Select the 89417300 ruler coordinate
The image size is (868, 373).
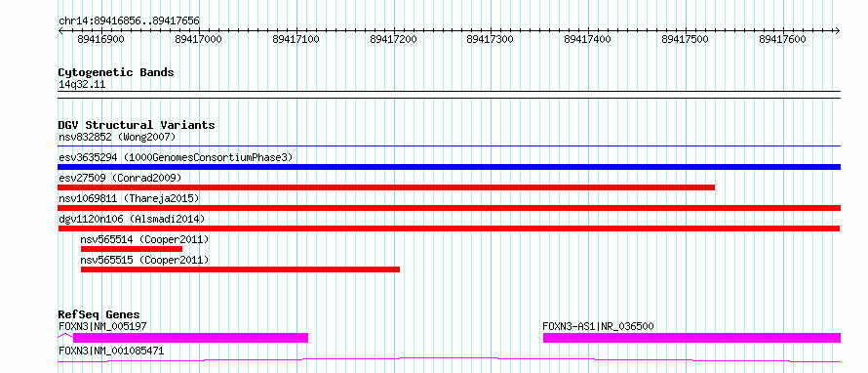491,39
